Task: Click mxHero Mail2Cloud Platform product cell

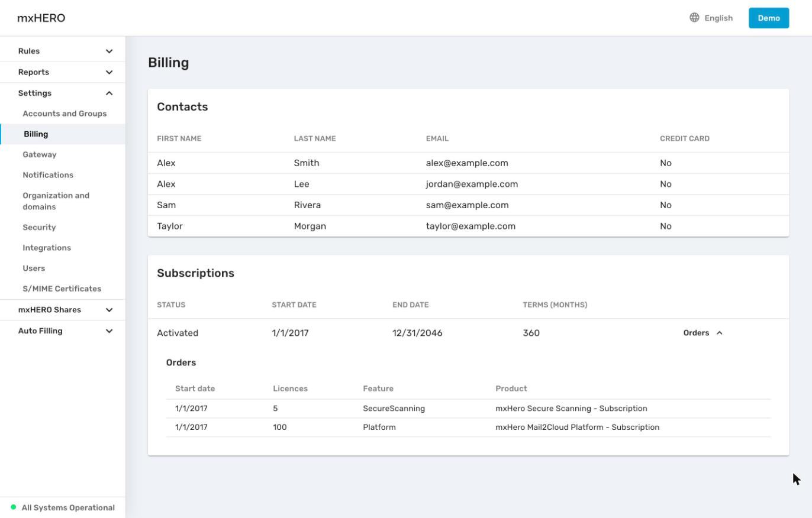Action: (577, 427)
